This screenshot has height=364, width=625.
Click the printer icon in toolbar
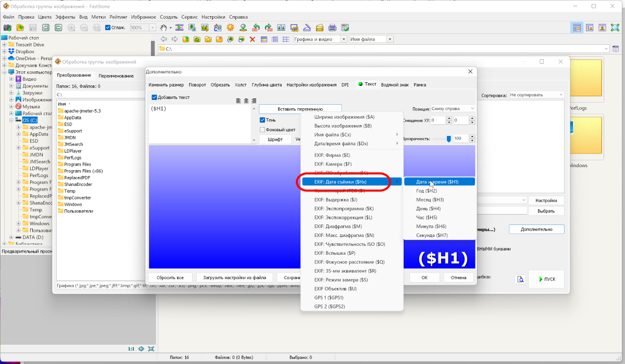[x=332, y=28]
